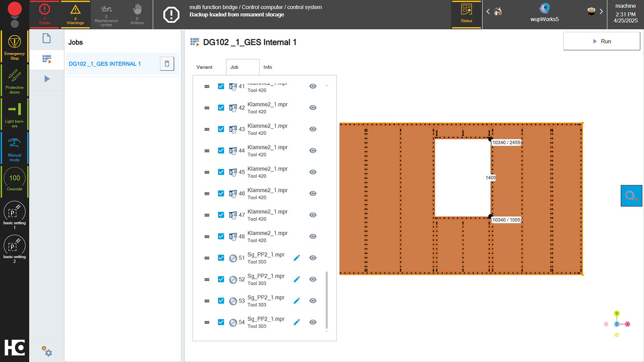This screenshot has width=644, height=362.
Task: Click the window opening in panel preview
Action: pos(462,178)
